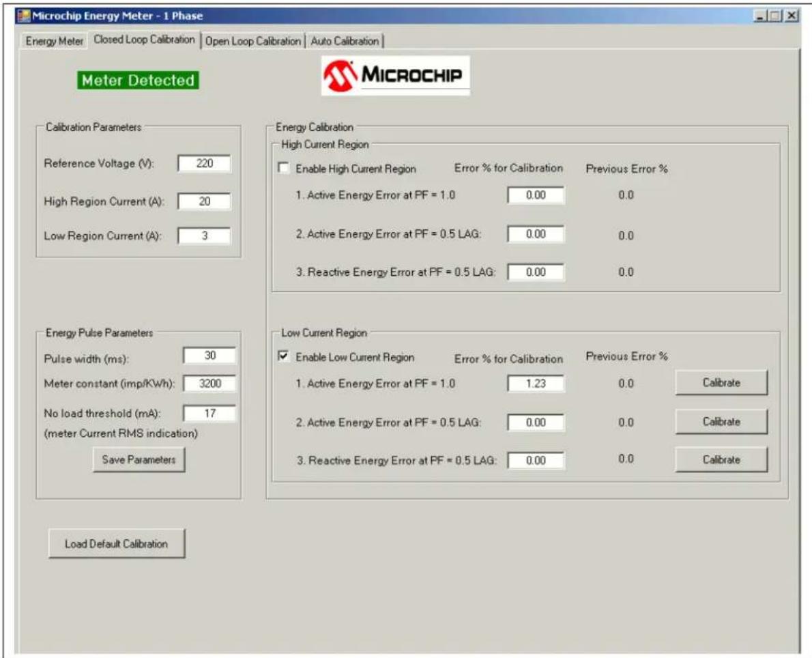
Task: Edit the Meter constant field
Action: click(209, 384)
